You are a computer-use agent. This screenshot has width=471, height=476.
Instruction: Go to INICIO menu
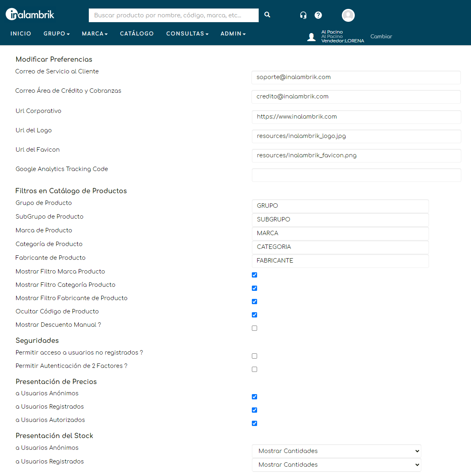click(21, 34)
